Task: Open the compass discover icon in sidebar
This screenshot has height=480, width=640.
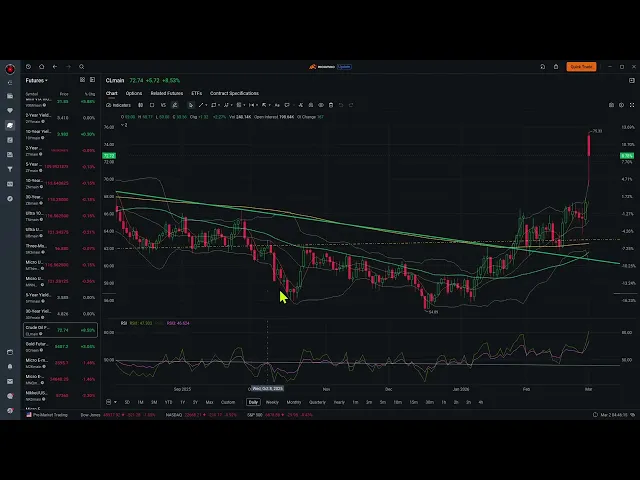Action: (10, 199)
